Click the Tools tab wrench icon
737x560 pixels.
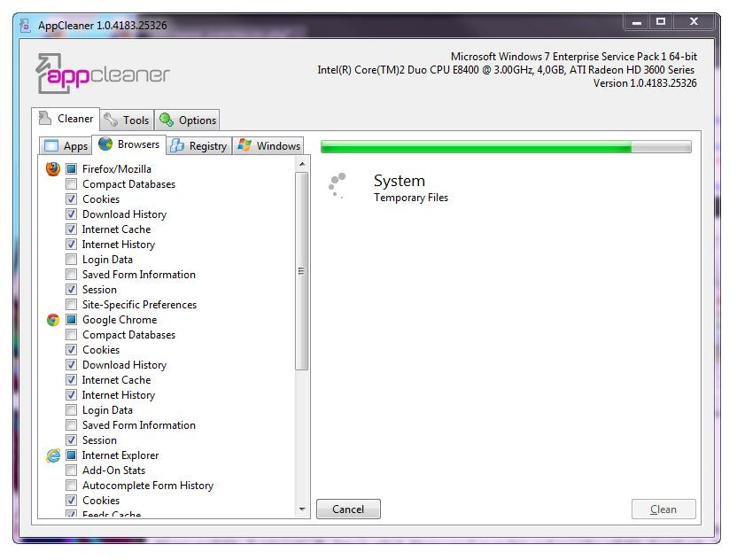point(111,120)
